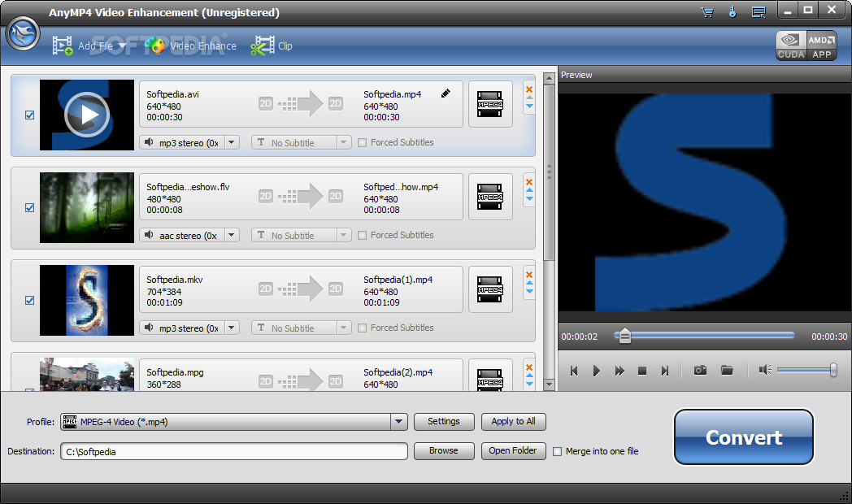Click the register key icon
The image size is (852, 504).
(x=732, y=12)
